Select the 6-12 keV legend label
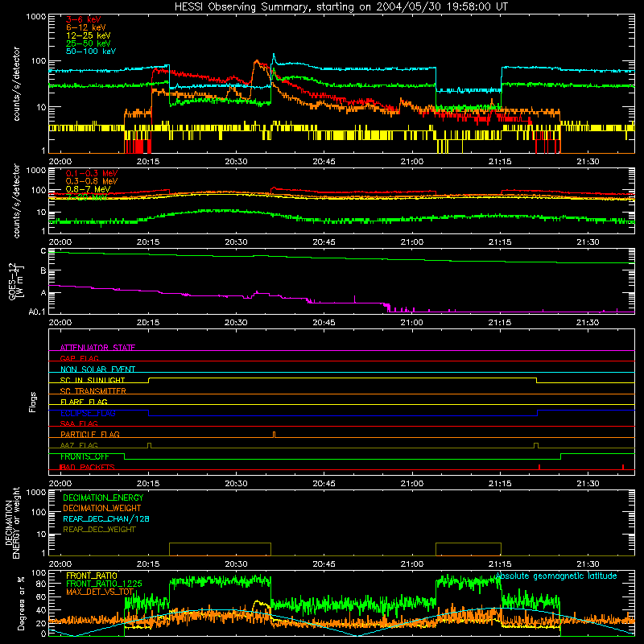 coord(85,27)
